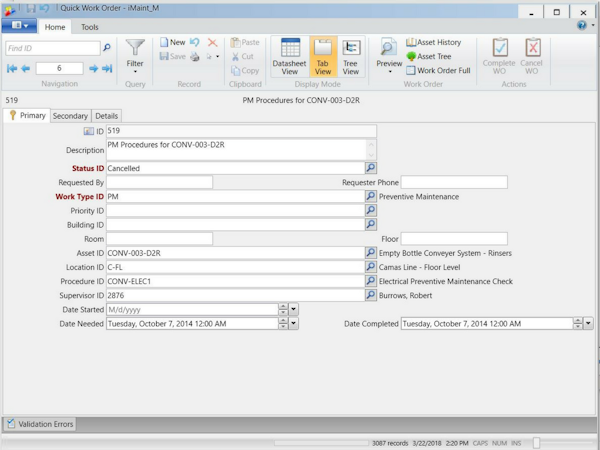The image size is (600, 450).
Task: Switch to Tree View display mode
Action: tap(351, 56)
